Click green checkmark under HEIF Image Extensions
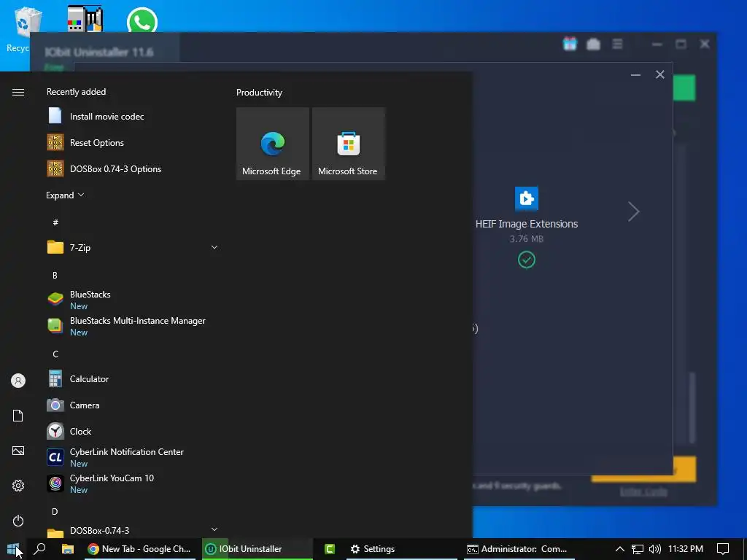The width and height of the screenshot is (747, 560). pyautogui.click(x=527, y=260)
